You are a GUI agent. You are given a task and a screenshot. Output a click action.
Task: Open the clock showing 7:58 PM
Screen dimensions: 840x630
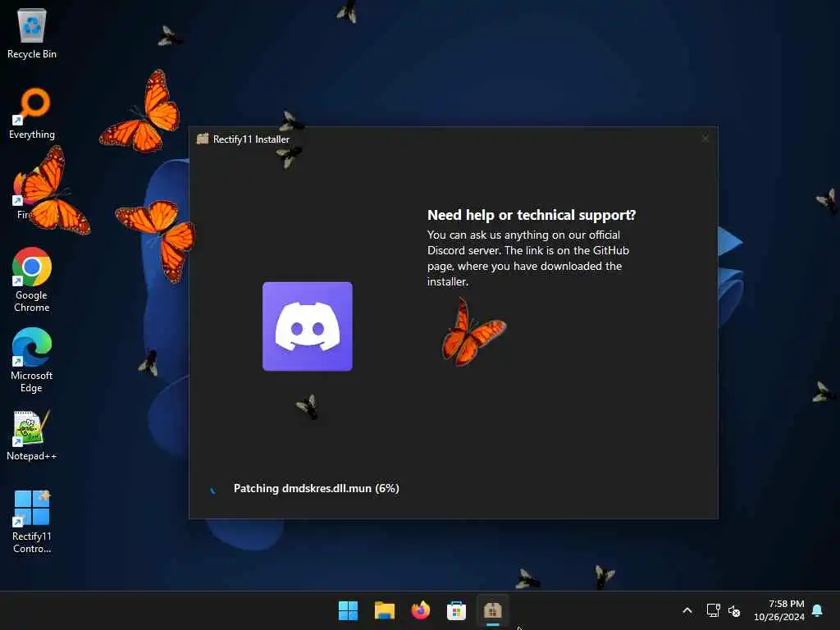click(779, 610)
